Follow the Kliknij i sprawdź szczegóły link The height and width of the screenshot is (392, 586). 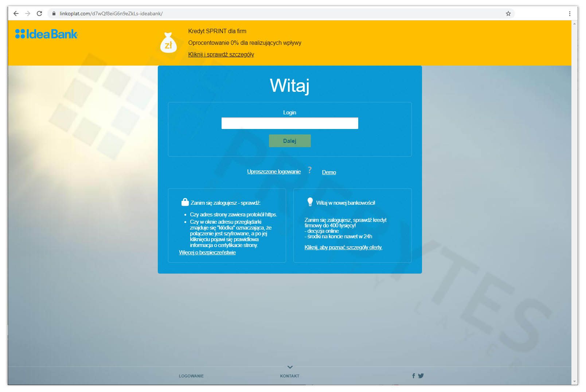(221, 54)
